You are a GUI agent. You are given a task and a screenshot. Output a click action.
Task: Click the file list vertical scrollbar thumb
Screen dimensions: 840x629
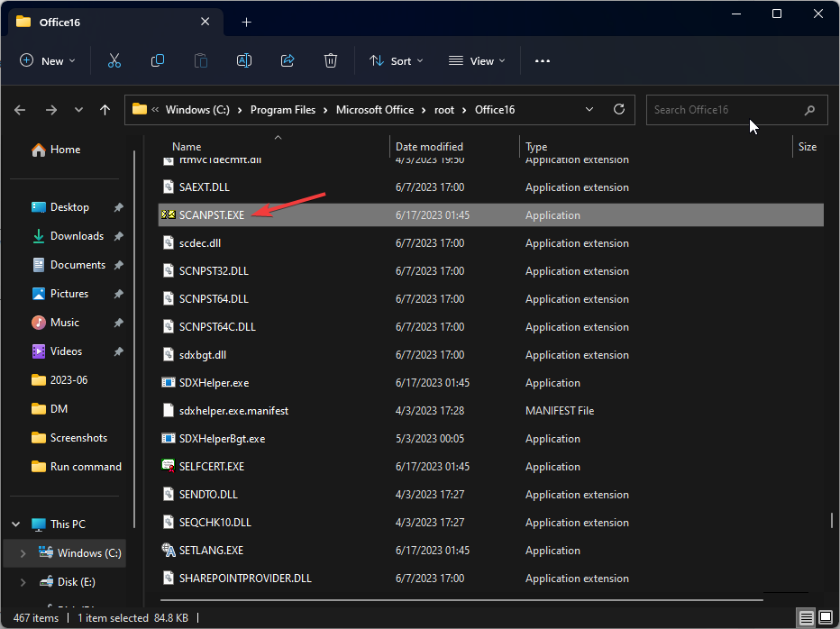click(831, 519)
